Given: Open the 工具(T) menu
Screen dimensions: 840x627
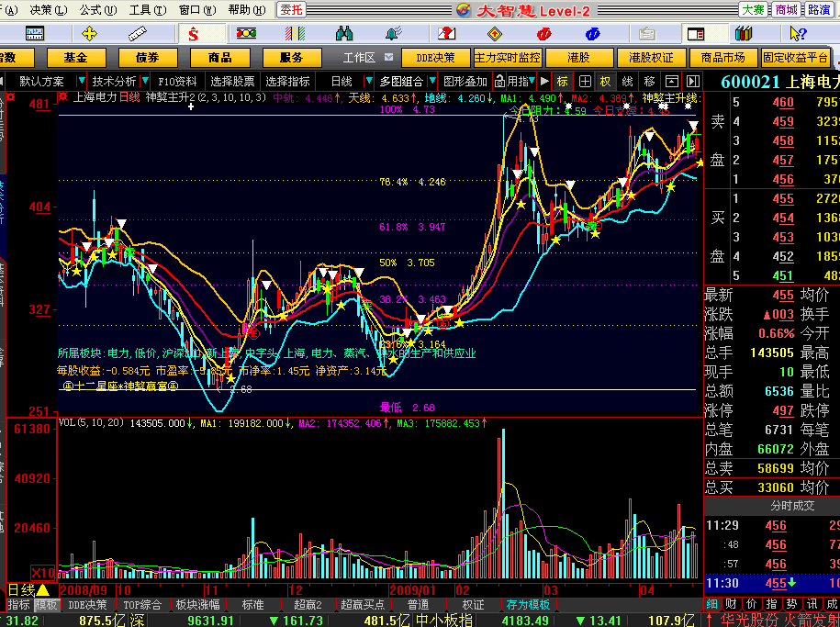Looking at the screenshot, I should tap(147, 10).
